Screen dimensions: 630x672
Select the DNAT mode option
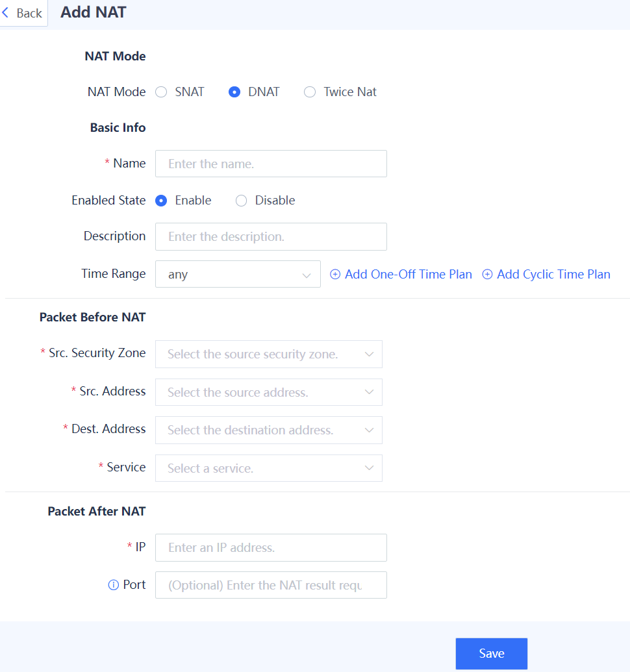tap(234, 92)
